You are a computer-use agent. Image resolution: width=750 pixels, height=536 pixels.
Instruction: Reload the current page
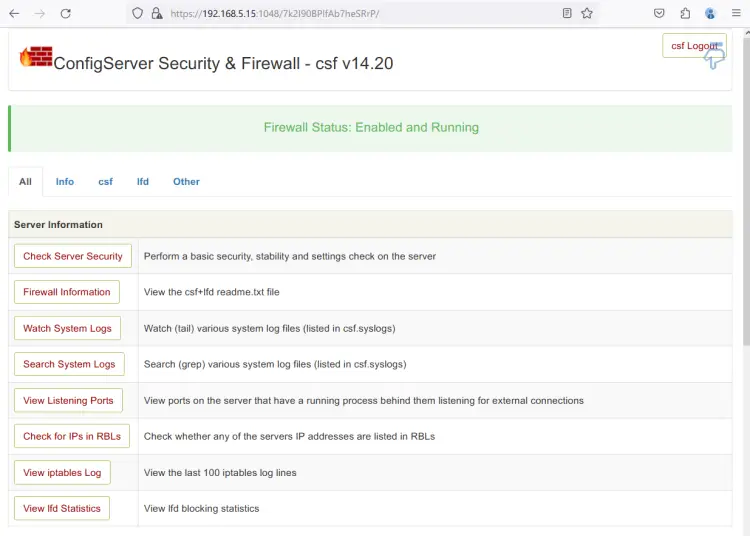(x=66, y=14)
